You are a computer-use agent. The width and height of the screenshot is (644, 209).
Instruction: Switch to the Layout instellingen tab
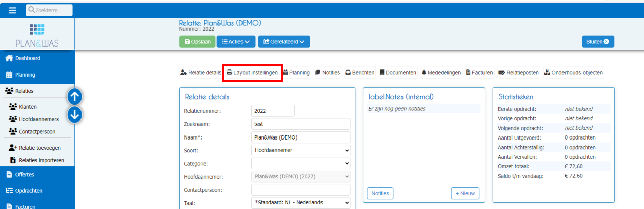[253, 73]
